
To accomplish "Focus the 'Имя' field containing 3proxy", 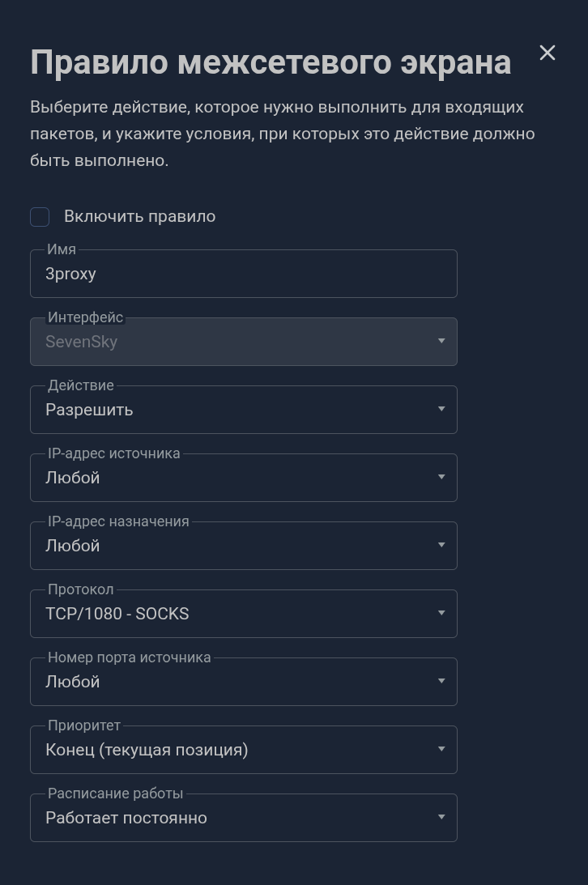I will pos(243,274).
